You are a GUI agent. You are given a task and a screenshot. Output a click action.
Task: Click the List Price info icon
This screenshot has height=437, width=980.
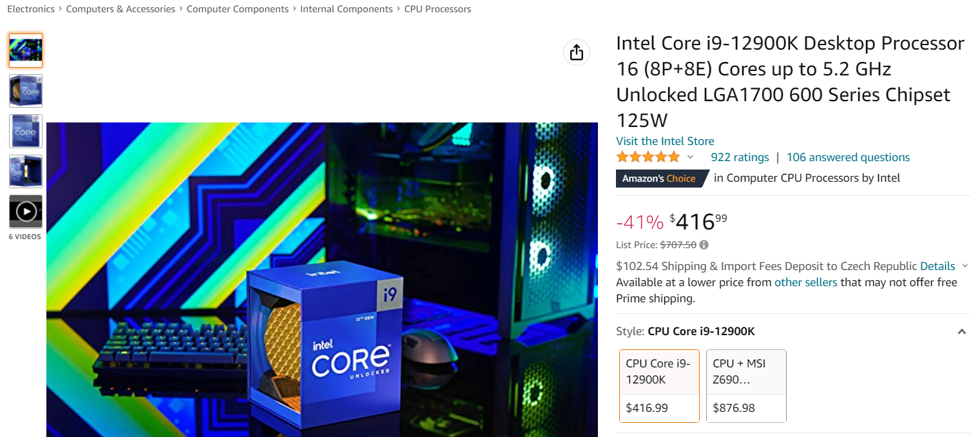click(704, 245)
